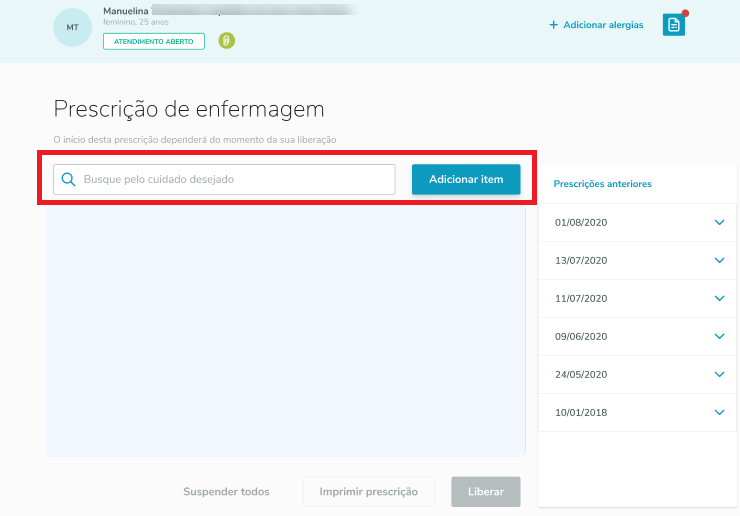Click the Adicionar item button
Image resolution: width=740 pixels, height=516 pixels.
pyautogui.click(x=466, y=179)
